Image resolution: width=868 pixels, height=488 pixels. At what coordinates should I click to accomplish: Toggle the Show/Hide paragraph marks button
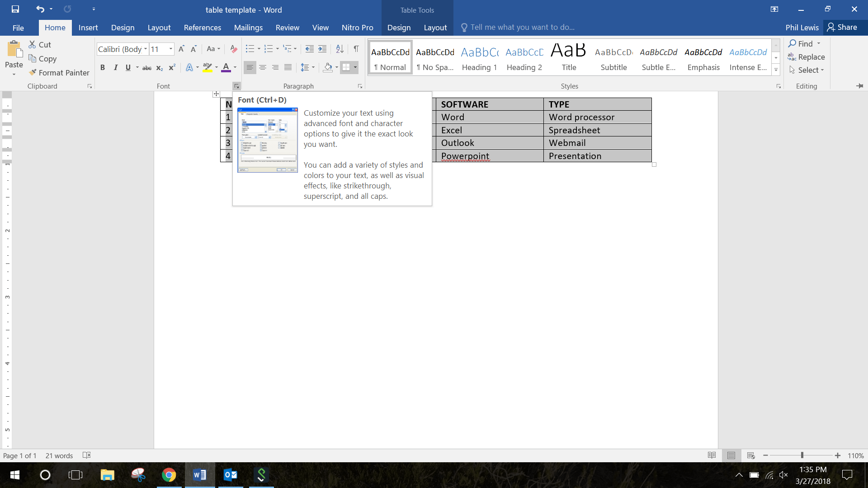(356, 49)
